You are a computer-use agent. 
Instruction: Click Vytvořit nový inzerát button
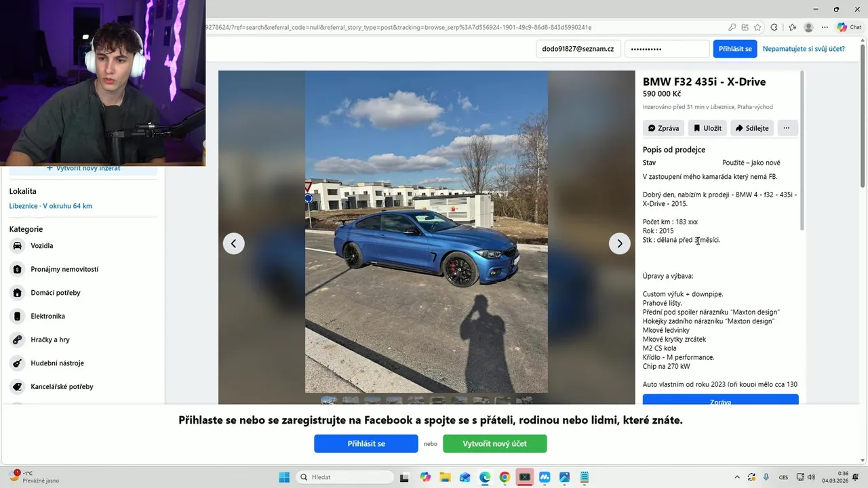point(83,168)
